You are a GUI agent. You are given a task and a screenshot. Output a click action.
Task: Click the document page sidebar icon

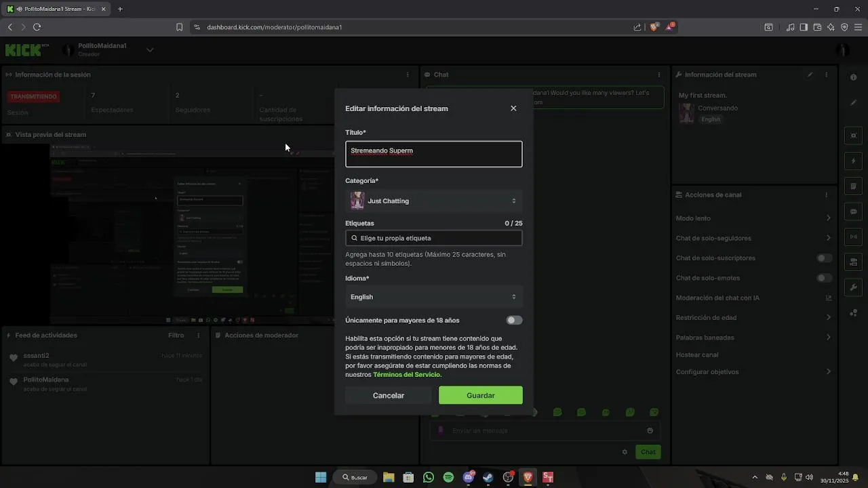click(854, 186)
